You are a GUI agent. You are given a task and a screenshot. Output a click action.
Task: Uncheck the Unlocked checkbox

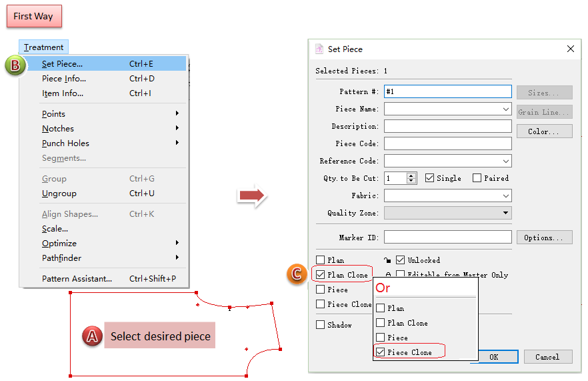coord(401,260)
